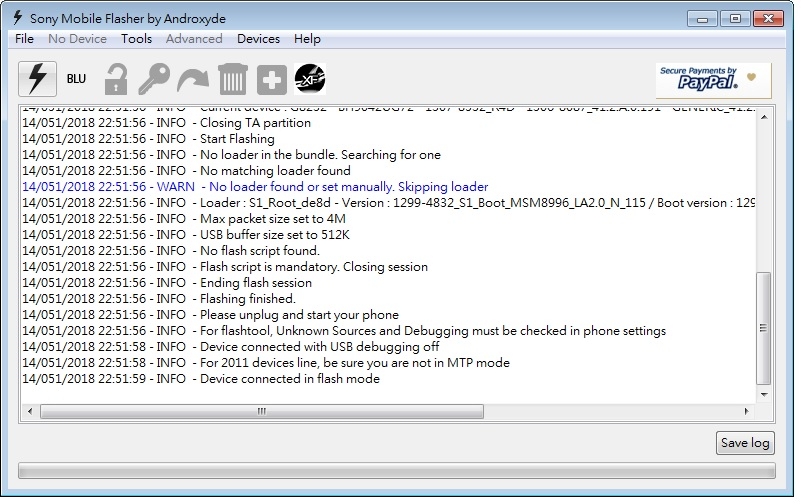The height and width of the screenshot is (504, 806).
Task: Select 'Device connected with USB debugging off' line
Action: coord(231,347)
